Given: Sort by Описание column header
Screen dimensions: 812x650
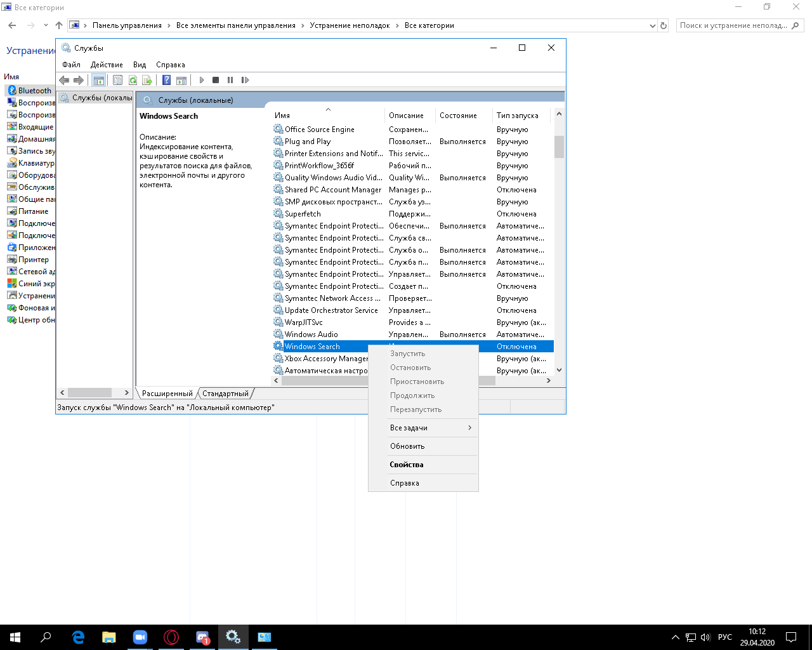Looking at the screenshot, I should (410, 116).
